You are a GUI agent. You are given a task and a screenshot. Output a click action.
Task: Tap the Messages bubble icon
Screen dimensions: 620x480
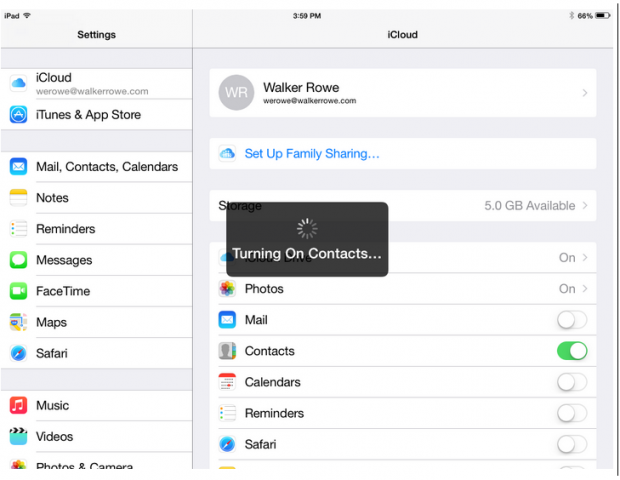[18, 260]
